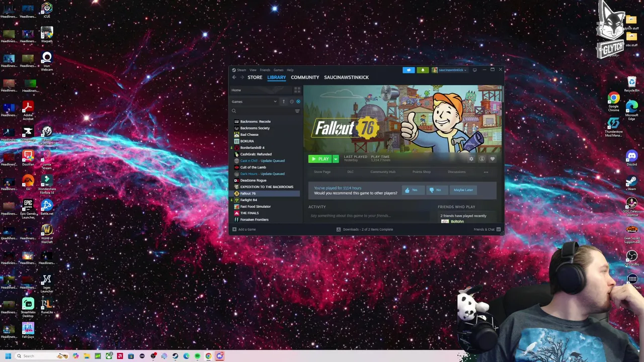Open Windows Start menu
Screen dimensions: 644x362
coord(8,356)
